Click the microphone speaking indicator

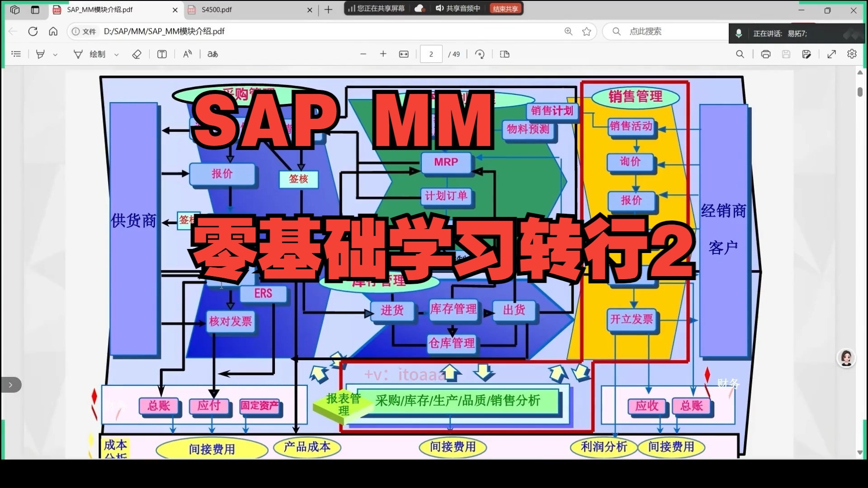[x=739, y=33]
